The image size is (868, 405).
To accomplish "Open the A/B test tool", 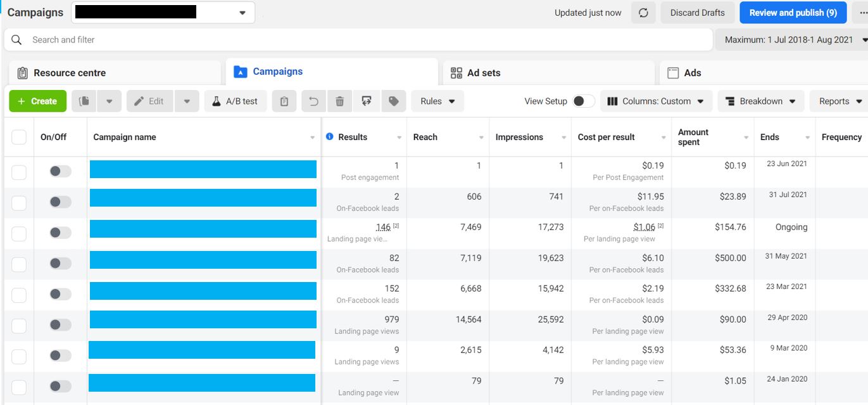I will pos(235,100).
